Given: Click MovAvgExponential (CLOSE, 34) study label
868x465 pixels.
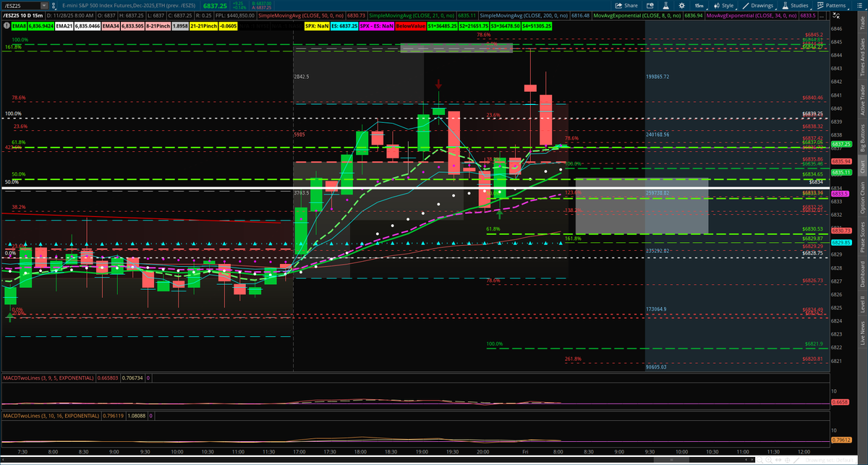Looking at the screenshot, I should click(x=751, y=15).
